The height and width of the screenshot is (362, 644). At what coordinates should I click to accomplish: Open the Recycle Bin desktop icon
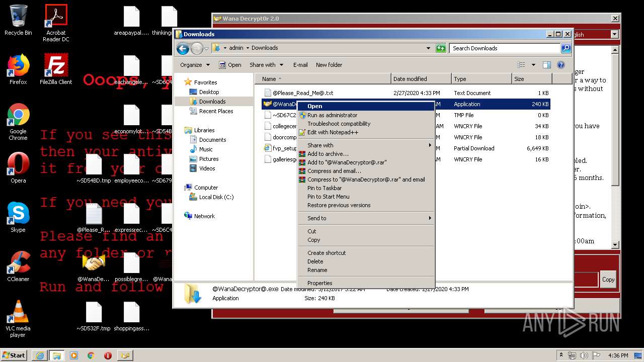pos(18,20)
